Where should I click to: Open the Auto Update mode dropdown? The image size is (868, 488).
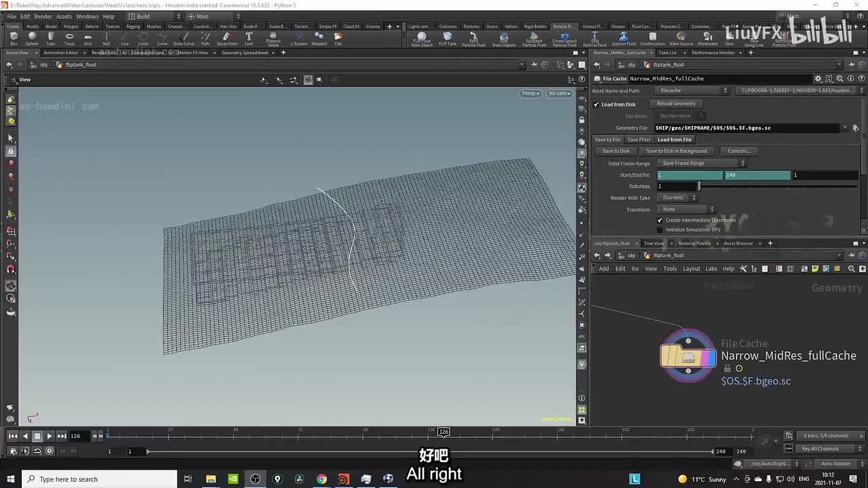coord(834,464)
